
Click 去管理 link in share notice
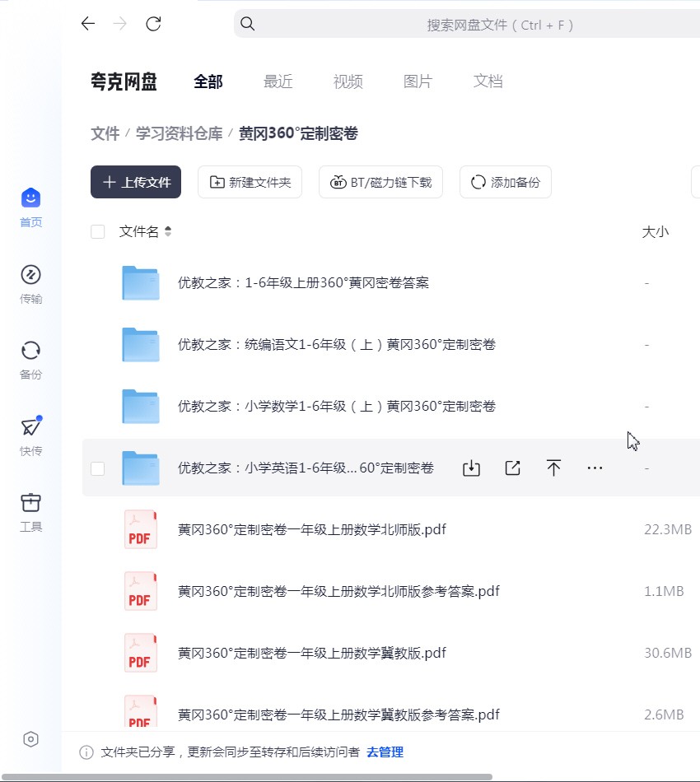(x=385, y=752)
